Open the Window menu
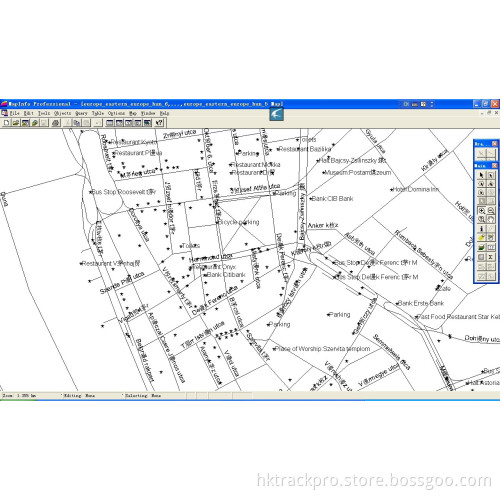This screenshot has width=500, height=500. (x=148, y=113)
